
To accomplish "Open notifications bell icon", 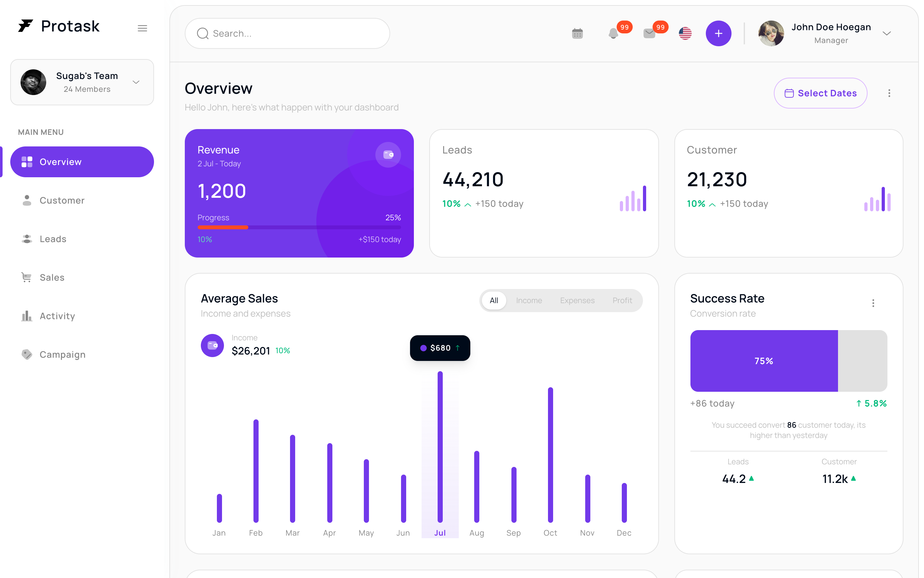I will (613, 34).
